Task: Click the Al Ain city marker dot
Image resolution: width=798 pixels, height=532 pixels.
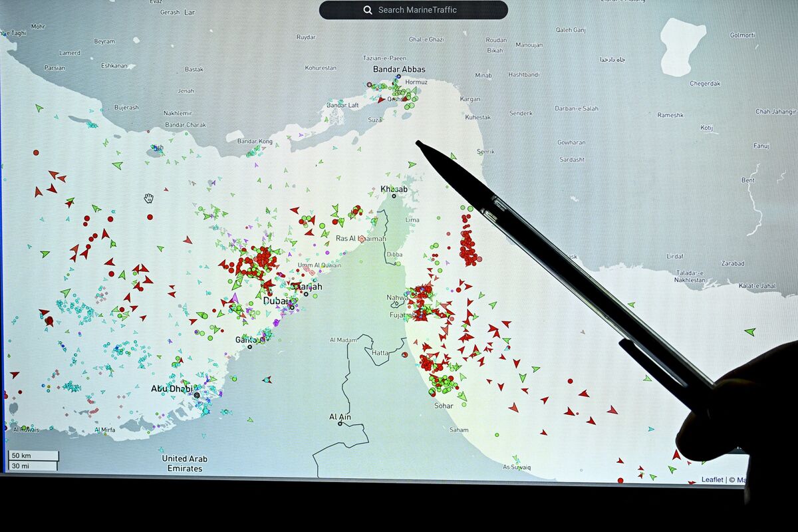Action: pyautogui.click(x=340, y=424)
